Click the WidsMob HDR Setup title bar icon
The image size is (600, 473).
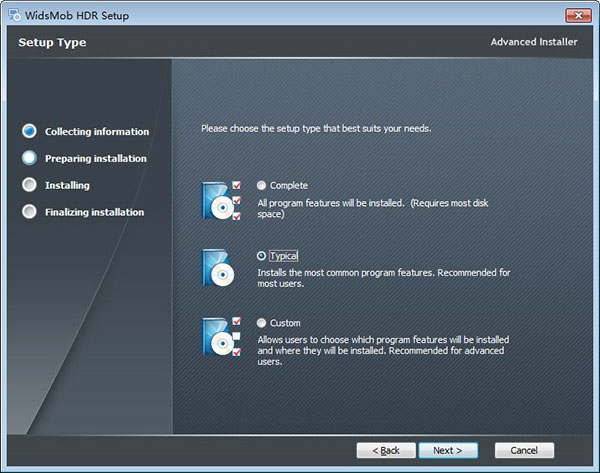point(15,15)
